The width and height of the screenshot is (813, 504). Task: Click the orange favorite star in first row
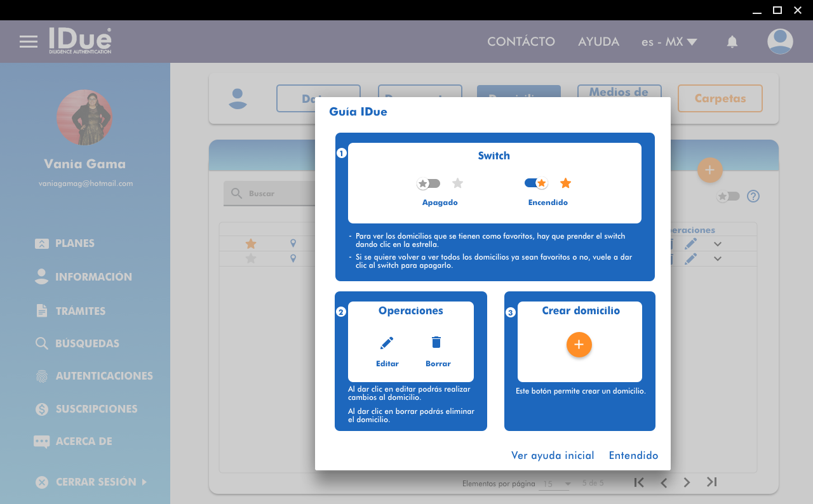(251, 244)
